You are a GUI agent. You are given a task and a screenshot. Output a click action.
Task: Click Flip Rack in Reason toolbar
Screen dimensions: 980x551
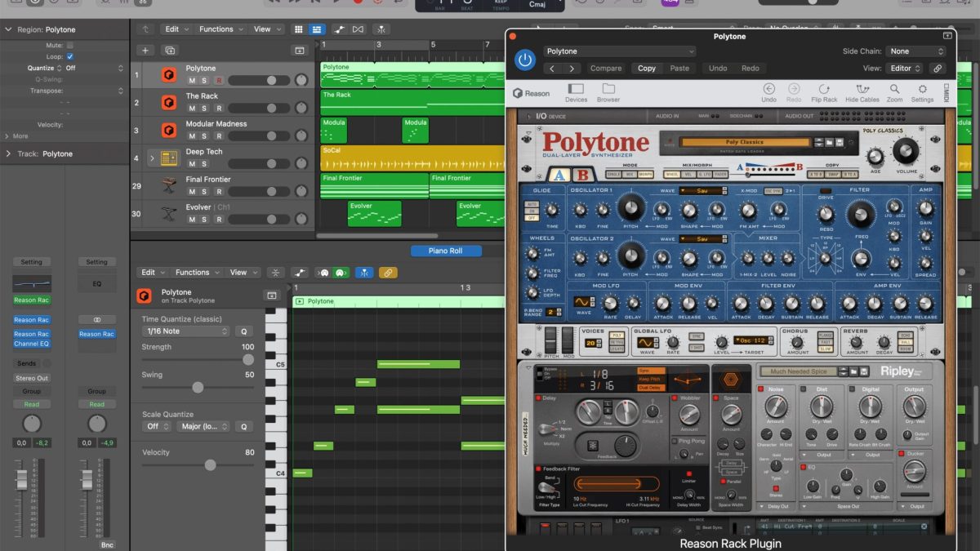824,93
